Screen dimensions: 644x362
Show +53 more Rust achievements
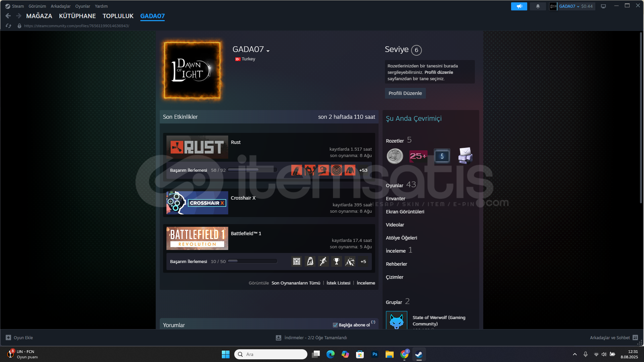(x=363, y=170)
